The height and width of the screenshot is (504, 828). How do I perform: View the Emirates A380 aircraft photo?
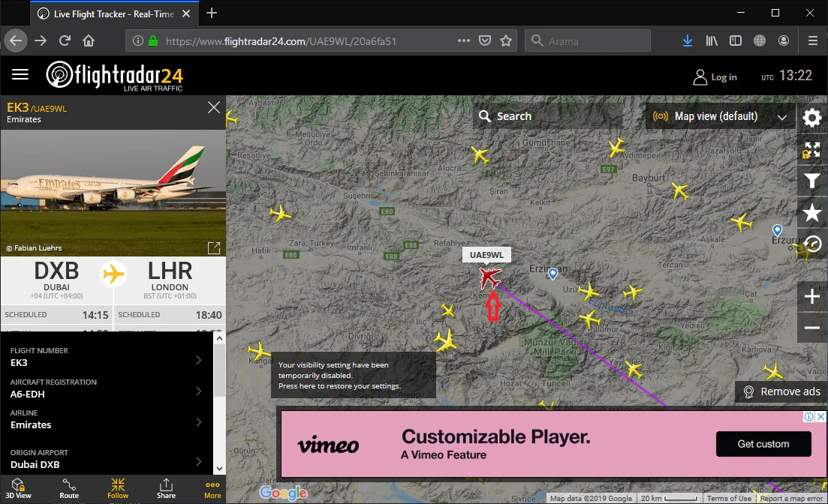coord(113,193)
